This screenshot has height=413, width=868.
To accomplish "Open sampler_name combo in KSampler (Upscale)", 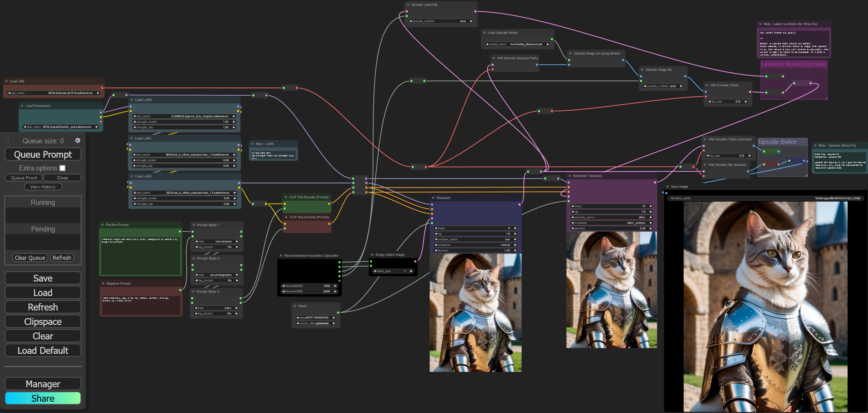I will [x=612, y=217].
